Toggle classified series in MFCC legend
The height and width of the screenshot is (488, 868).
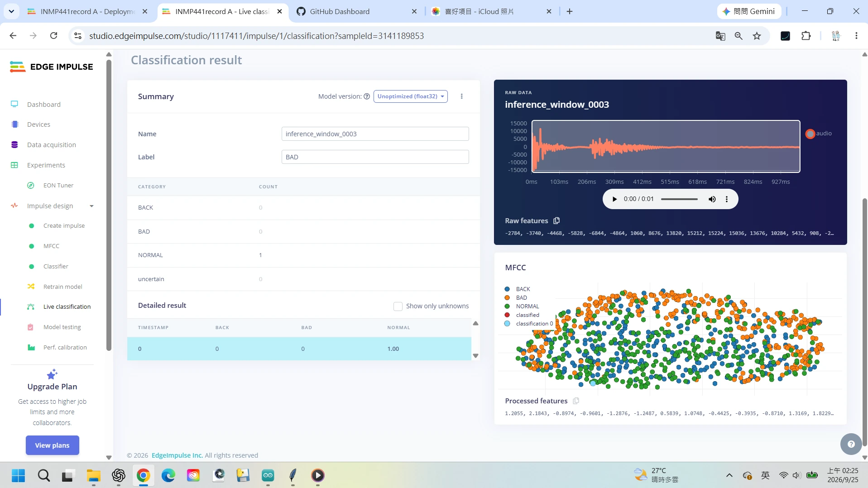click(x=522, y=315)
